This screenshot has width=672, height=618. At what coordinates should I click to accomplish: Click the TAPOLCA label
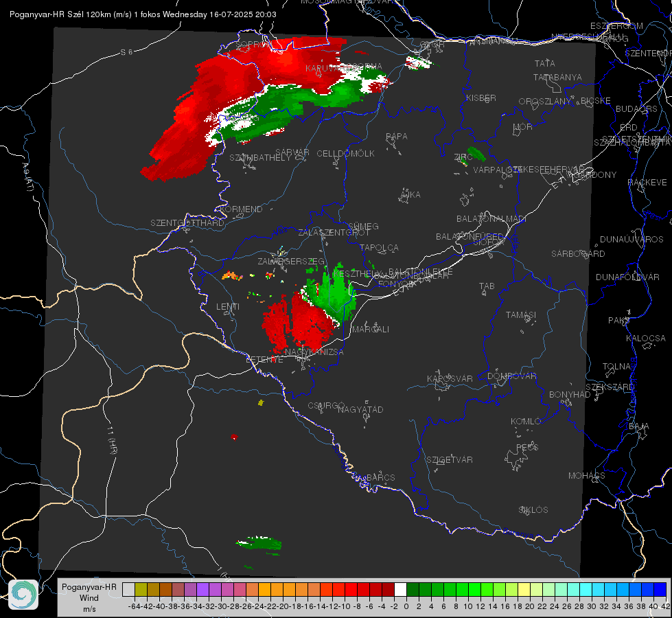click(380, 247)
